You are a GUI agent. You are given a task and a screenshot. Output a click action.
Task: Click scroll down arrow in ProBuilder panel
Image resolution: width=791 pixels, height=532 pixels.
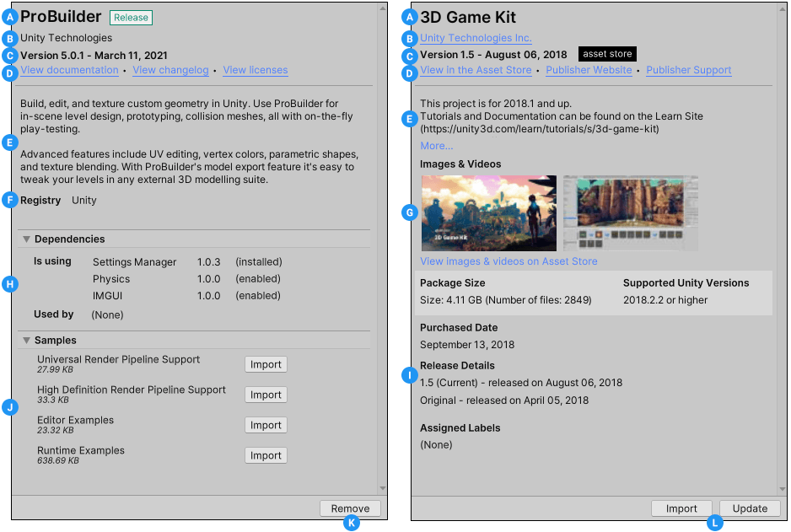pyautogui.click(x=383, y=487)
